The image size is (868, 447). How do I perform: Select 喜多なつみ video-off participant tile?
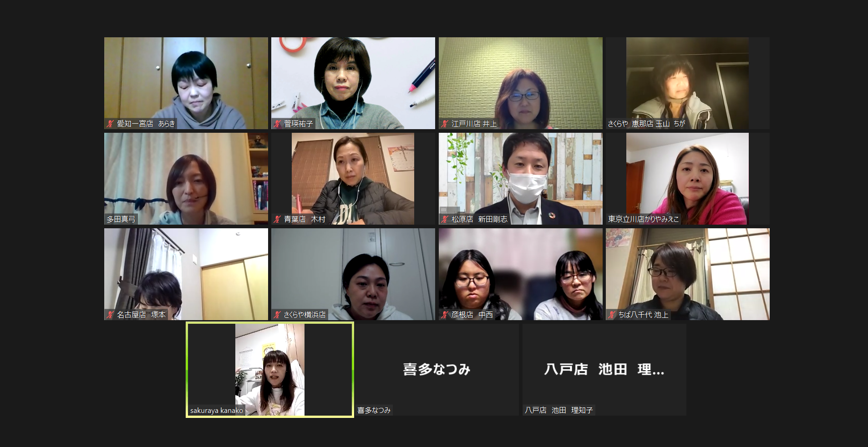click(437, 370)
